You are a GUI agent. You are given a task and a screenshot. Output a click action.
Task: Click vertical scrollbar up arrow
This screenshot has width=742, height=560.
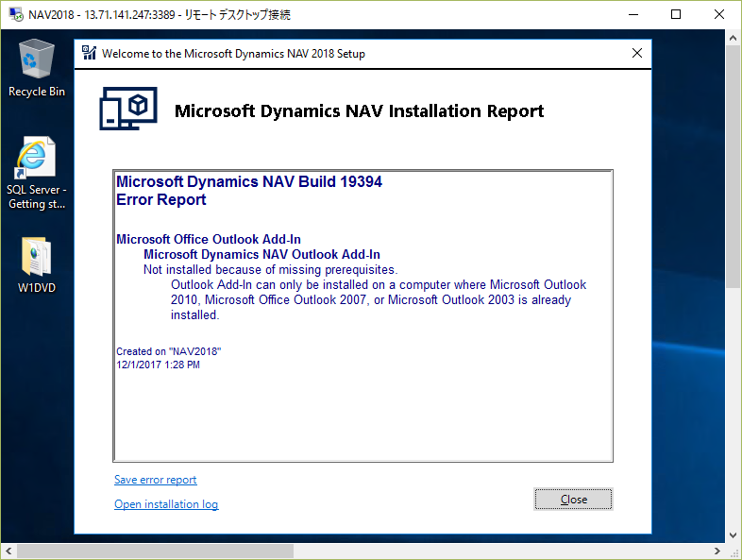[x=733, y=38]
